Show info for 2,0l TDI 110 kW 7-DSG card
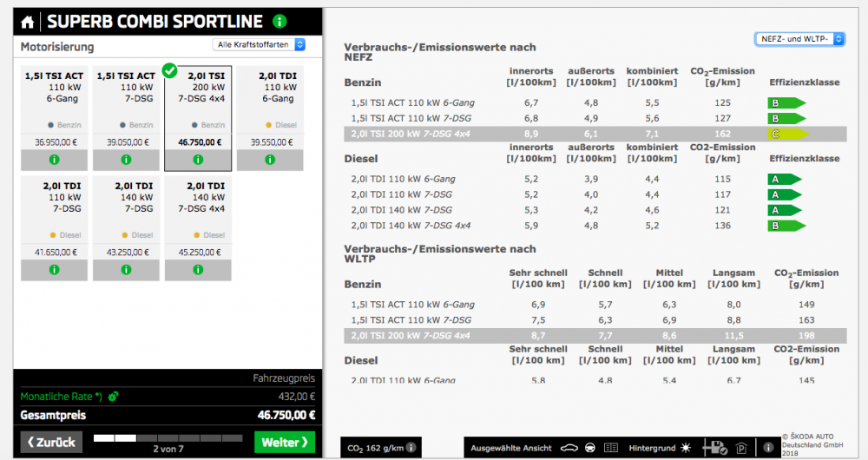 pos(54,270)
